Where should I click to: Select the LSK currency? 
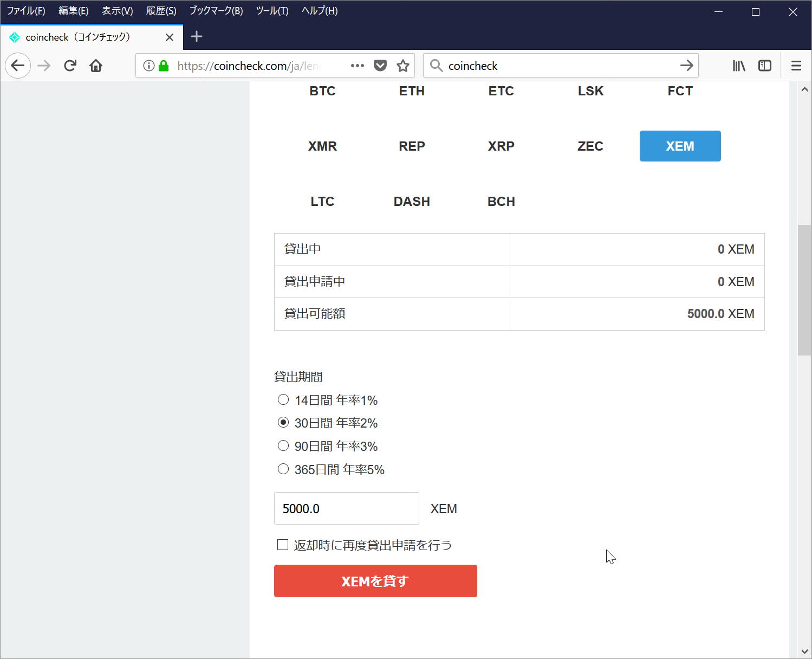[x=591, y=91]
